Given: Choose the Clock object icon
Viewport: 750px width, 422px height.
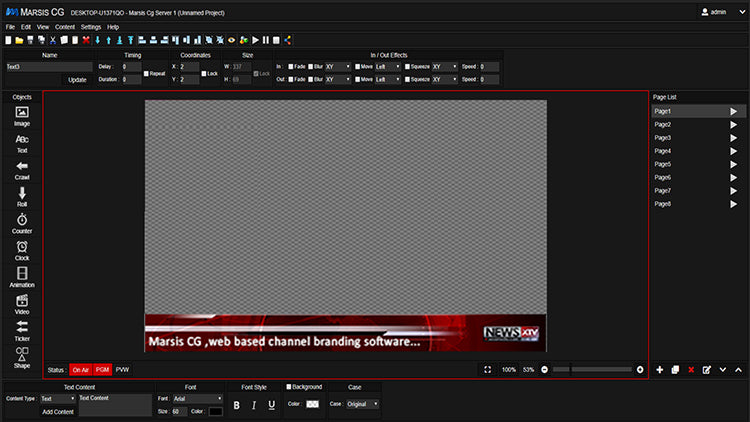Looking at the screenshot, I should [x=22, y=247].
